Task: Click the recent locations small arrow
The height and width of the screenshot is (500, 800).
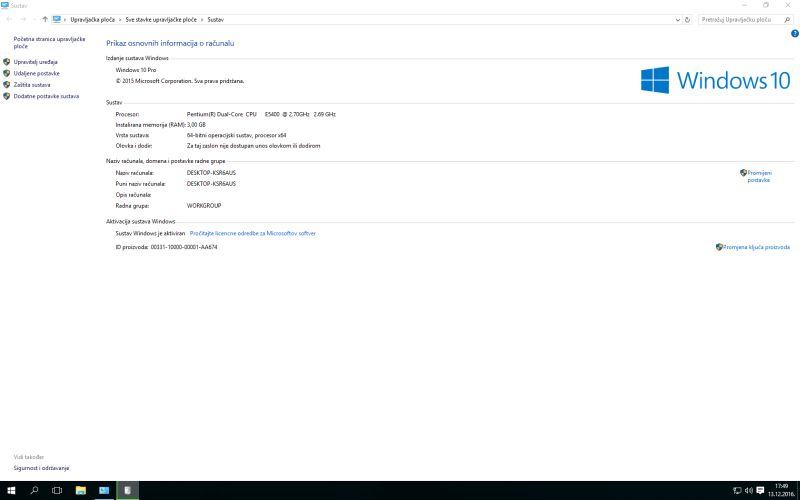Action: pos(34,19)
